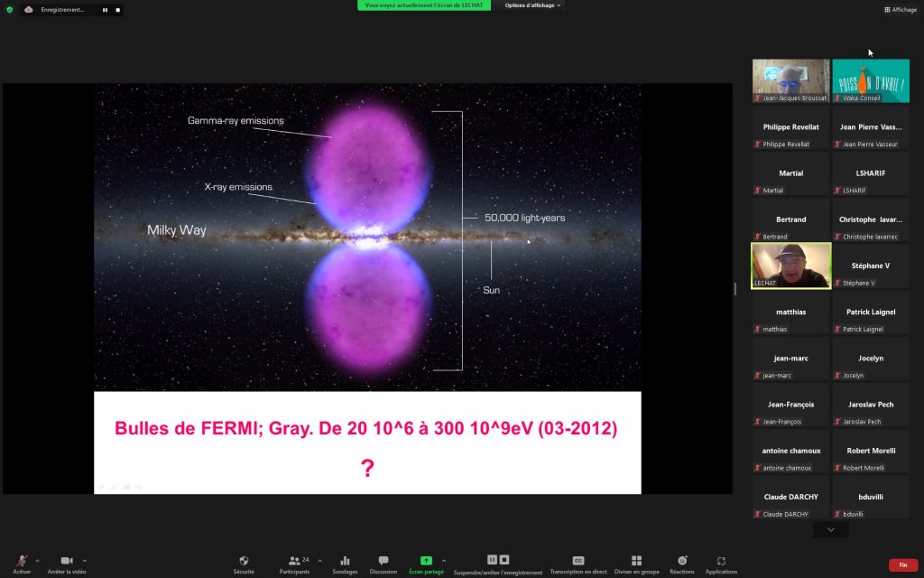Click the muted mic icon beside antoine chamoux

pyautogui.click(x=757, y=468)
